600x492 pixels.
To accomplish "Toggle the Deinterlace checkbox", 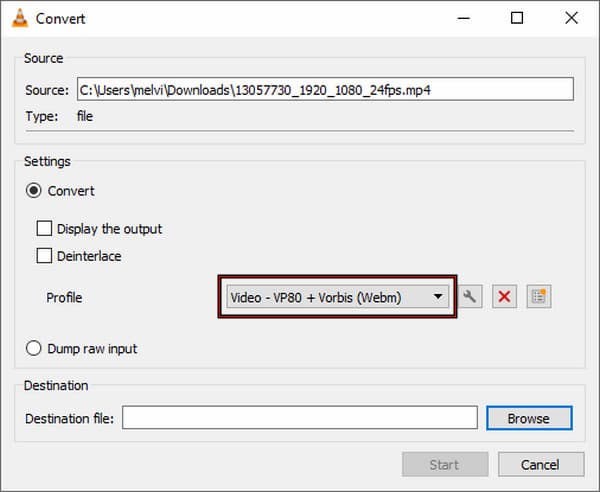I will (44, 256).
